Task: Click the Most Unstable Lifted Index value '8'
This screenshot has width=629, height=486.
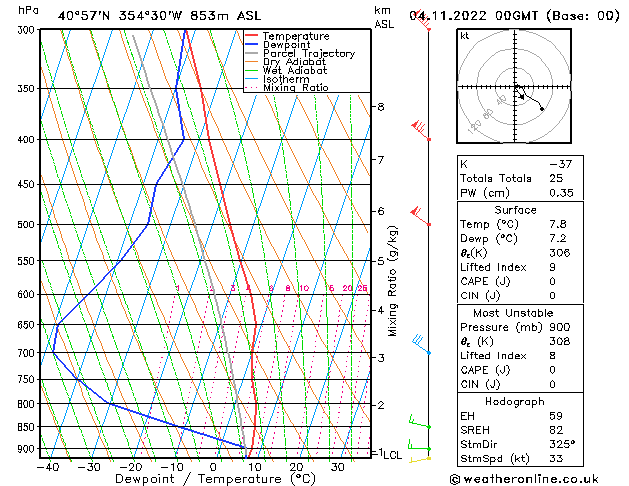Action: [x=552, y=356]
